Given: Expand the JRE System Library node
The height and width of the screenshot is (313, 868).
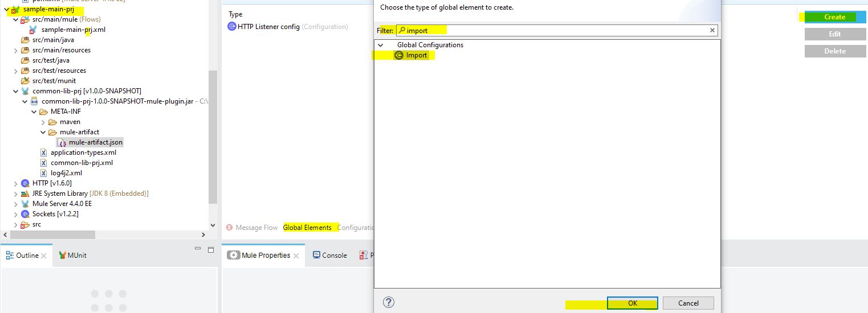Looking at the screenshot, I should (15, 193).
